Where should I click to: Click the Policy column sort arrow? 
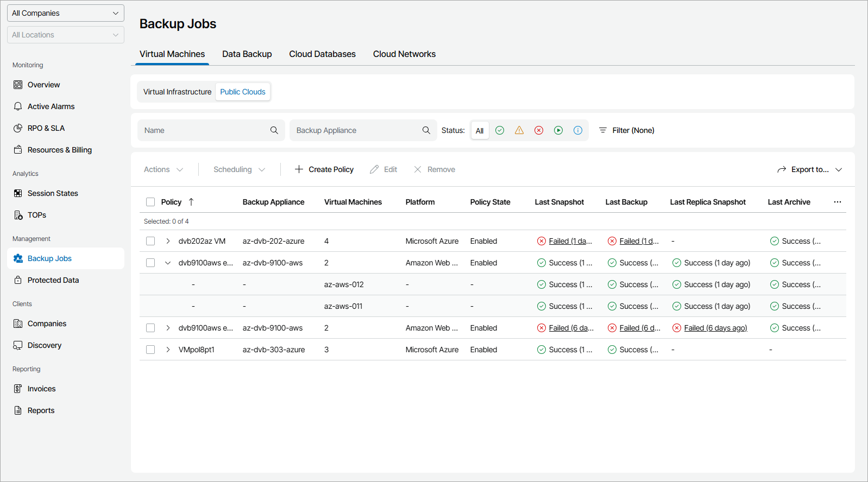(191, 202)
